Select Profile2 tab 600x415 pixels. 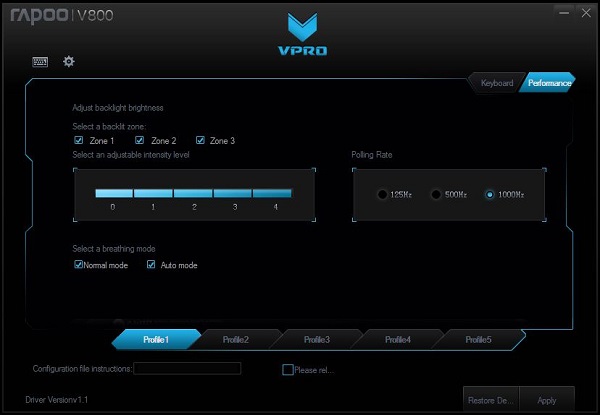click(236, 339)
